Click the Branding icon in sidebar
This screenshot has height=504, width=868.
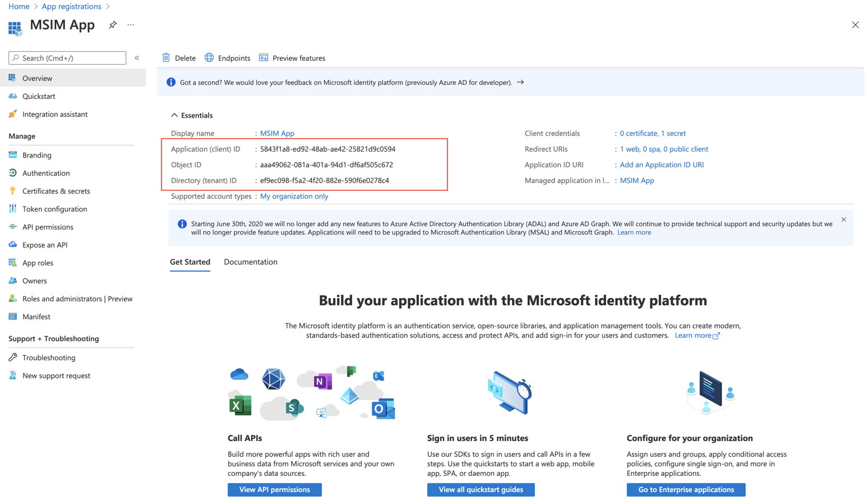pyautogui.click(x=12, y=155)
